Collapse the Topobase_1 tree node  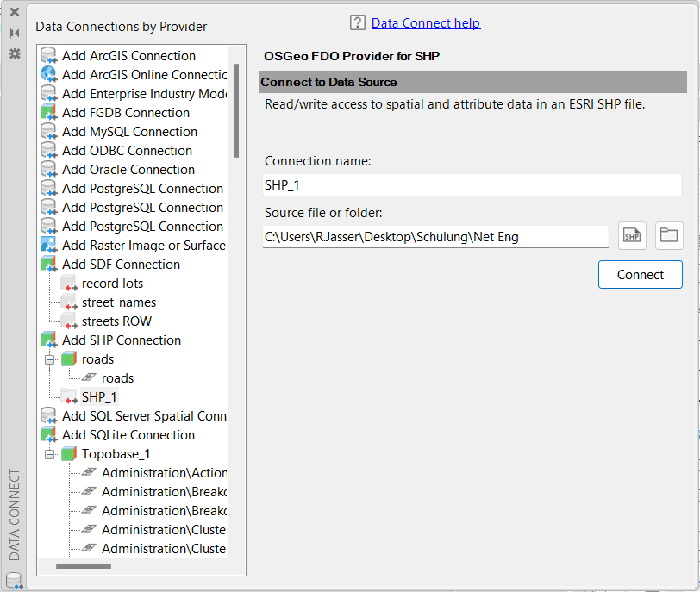point(49,454)
